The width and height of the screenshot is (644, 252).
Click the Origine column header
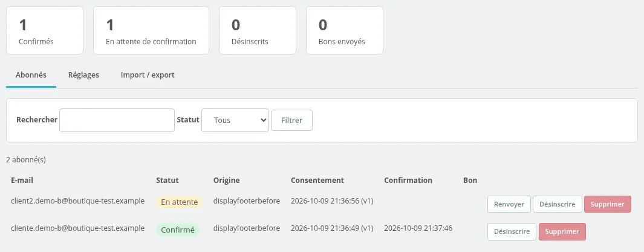(x=226, y=181)
